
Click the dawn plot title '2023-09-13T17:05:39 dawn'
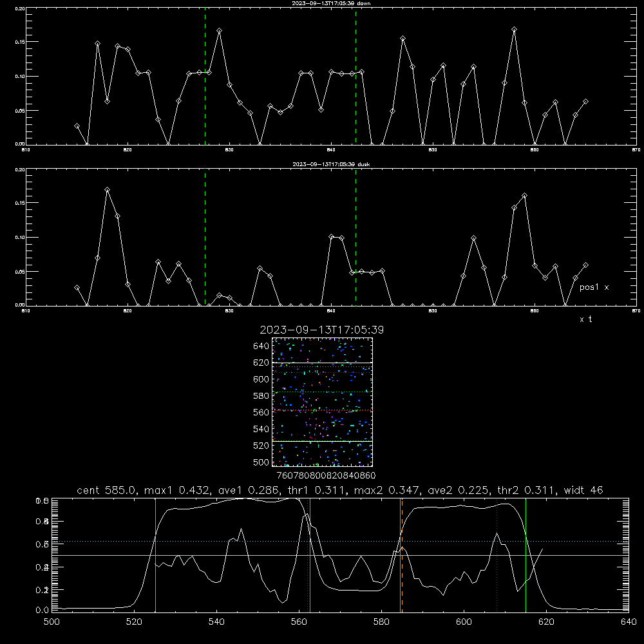tap(330, 3)
